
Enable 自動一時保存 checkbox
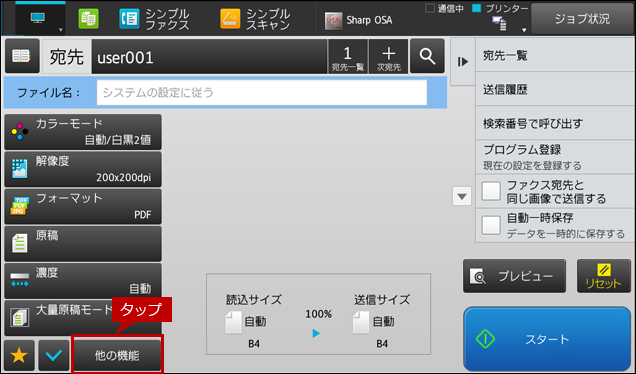(x=491, y=225)
